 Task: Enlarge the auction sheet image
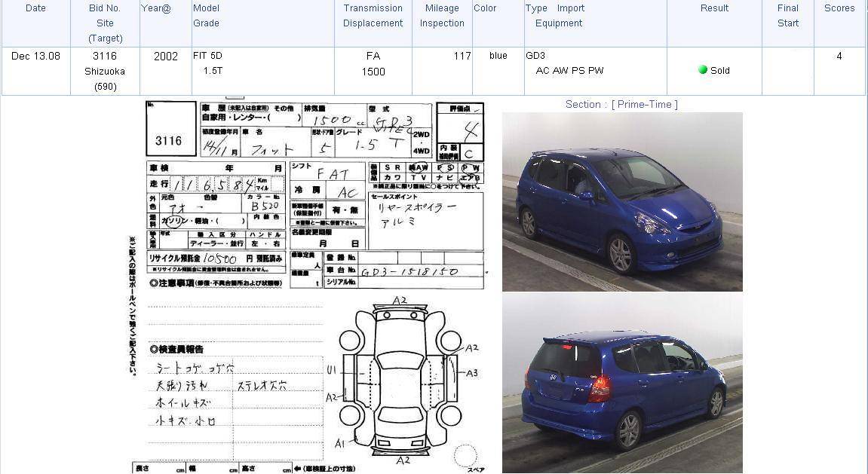(x=308, y=286)
